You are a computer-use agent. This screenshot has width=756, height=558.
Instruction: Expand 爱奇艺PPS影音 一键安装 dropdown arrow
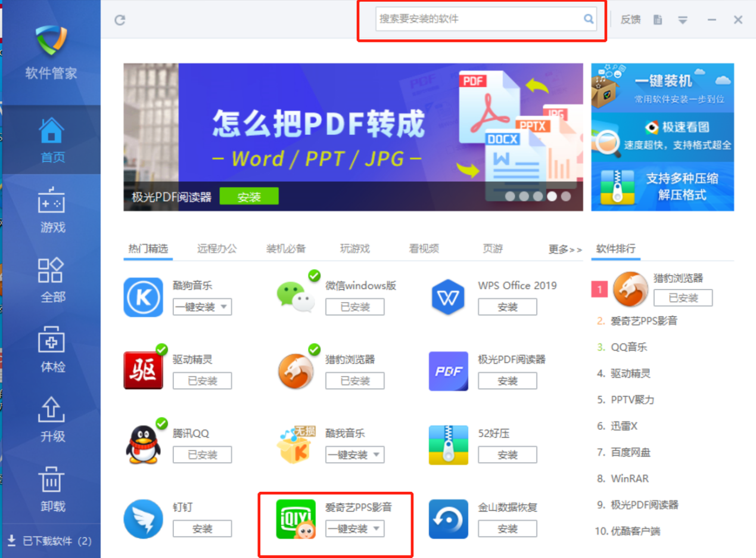click(377, 529)
